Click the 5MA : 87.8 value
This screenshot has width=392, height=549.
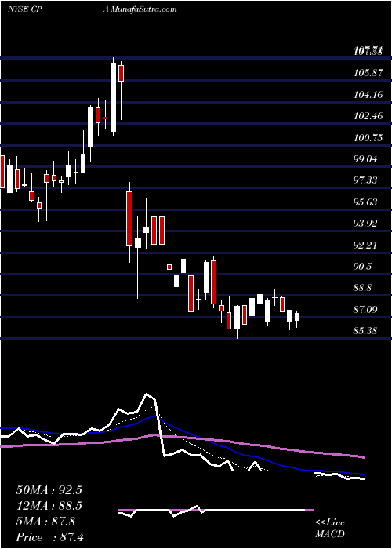pyautogui.click(x=45, y=522)
